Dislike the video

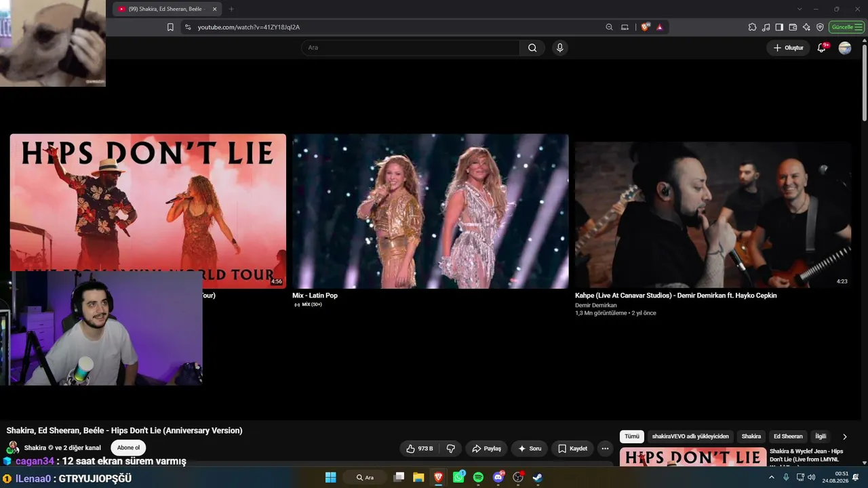coord(450,449)
